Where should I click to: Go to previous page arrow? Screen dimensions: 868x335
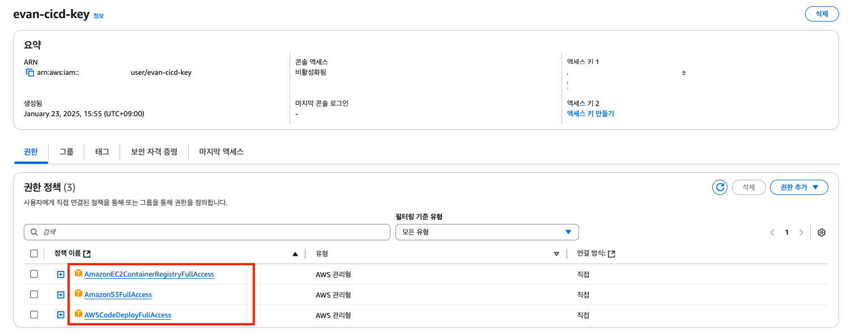[x=772, y=232]
